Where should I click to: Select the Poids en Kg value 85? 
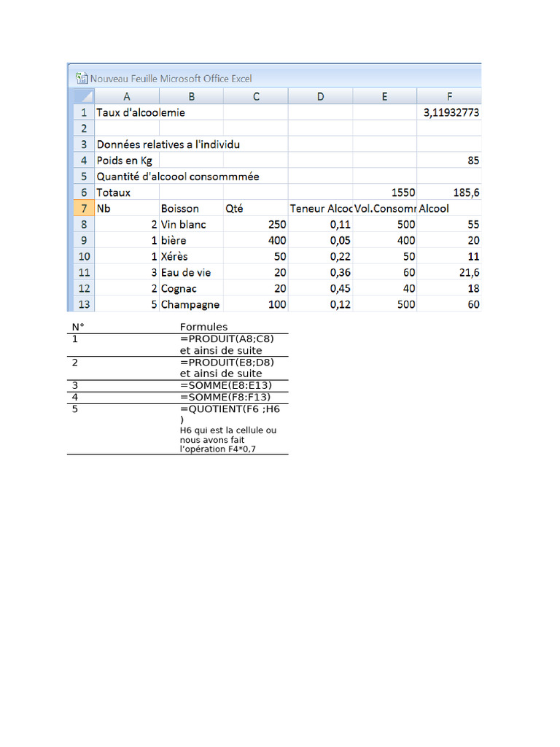(x=449, y=160)
